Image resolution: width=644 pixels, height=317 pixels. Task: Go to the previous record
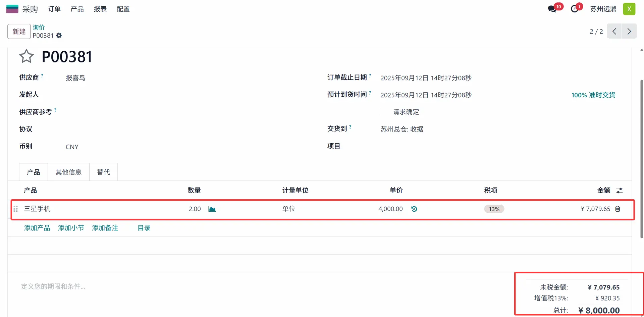614,32
